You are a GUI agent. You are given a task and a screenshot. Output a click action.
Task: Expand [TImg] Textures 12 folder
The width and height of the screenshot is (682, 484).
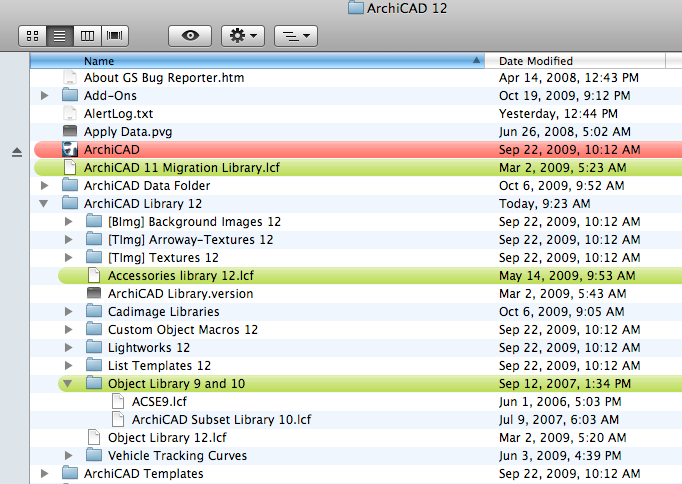point(68,257)
